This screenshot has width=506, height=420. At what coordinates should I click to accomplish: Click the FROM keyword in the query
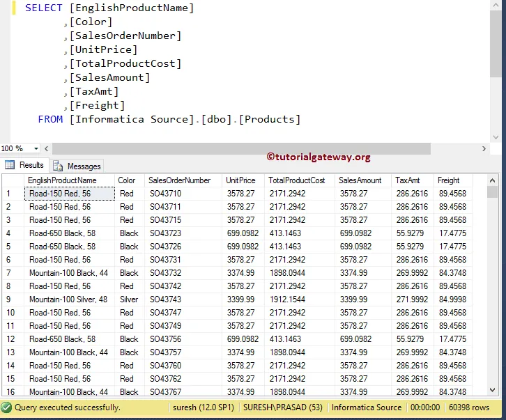50,119
